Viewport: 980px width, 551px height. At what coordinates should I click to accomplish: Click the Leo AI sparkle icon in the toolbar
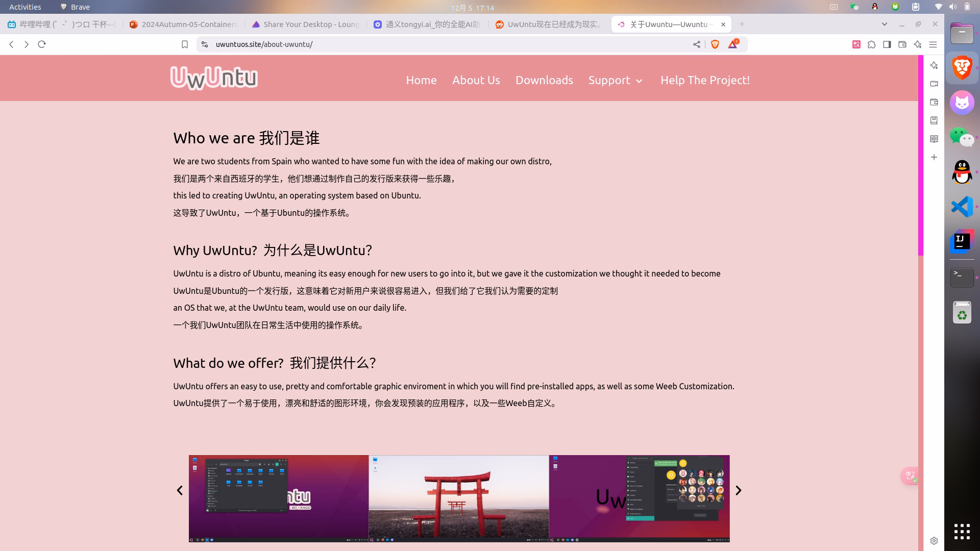pos(918,44)
